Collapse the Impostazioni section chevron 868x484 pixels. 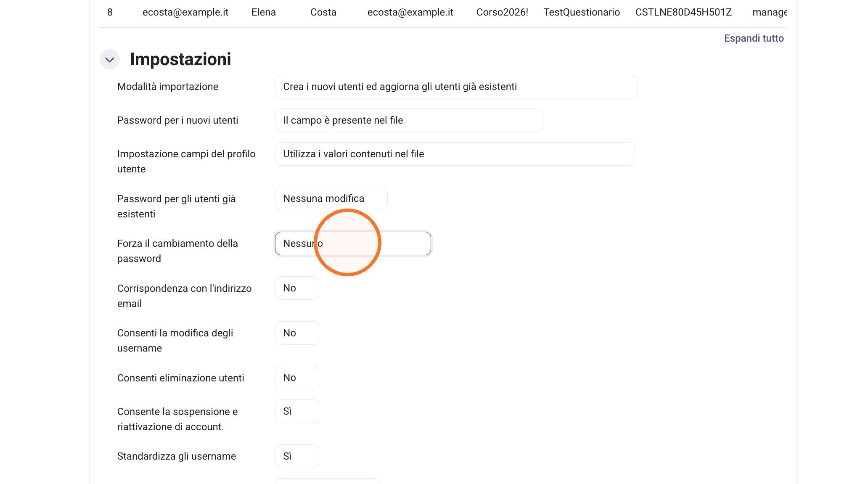click(x=110, y=59)
